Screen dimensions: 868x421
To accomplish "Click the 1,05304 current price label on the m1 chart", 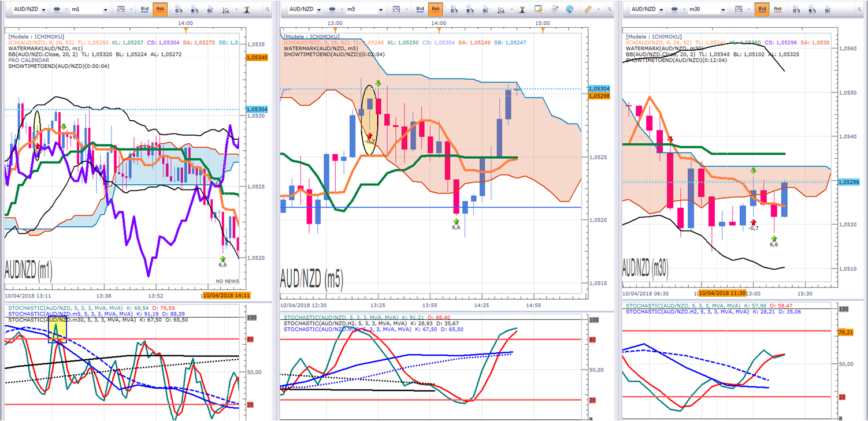I will click(257, 109).
